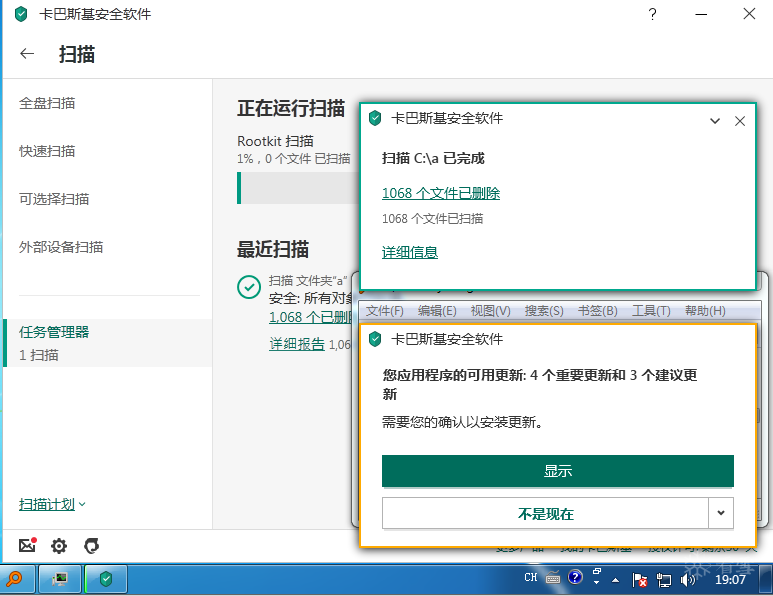Click the magnifier search button on taskbar

tap(17, 579)
